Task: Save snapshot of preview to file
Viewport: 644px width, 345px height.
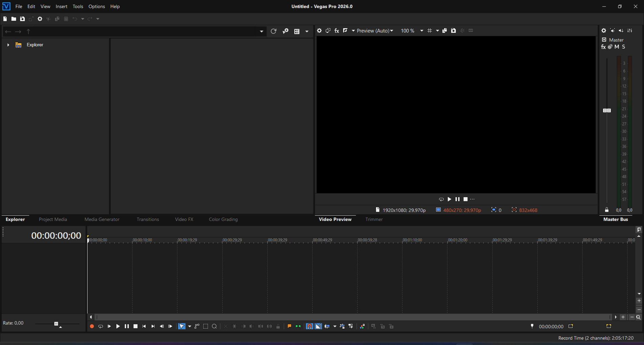Action: [453, 31]
